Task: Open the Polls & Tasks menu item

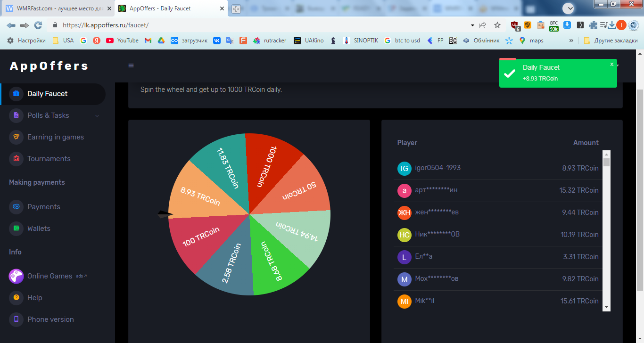Action: click(x=53, y=115)
